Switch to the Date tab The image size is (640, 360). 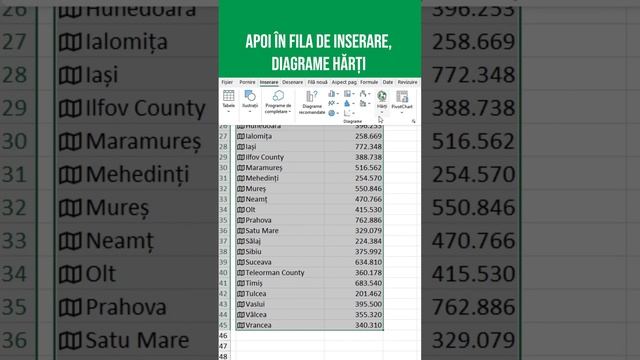coord(388,82)
